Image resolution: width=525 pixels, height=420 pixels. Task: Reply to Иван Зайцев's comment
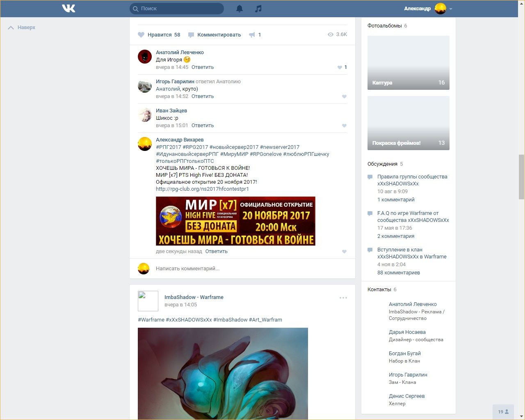[x=203, y=126]
